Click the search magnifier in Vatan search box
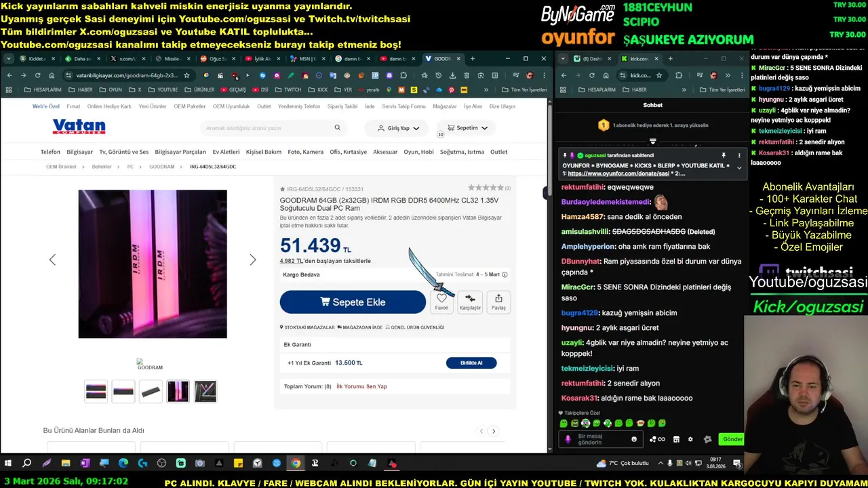Screen dimensions: 868x488 pos(337,127)
